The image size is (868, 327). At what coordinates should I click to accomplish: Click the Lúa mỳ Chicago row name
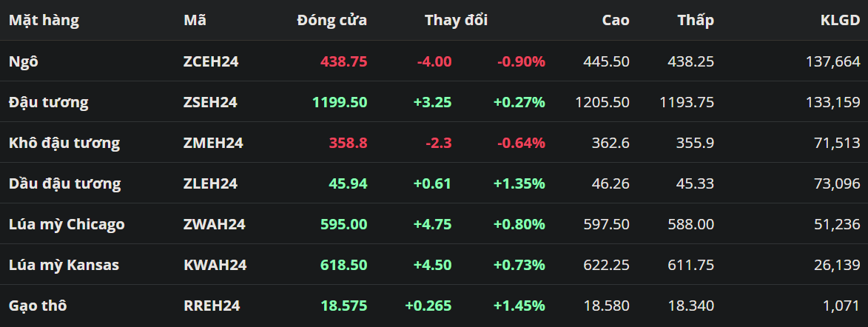67,224
